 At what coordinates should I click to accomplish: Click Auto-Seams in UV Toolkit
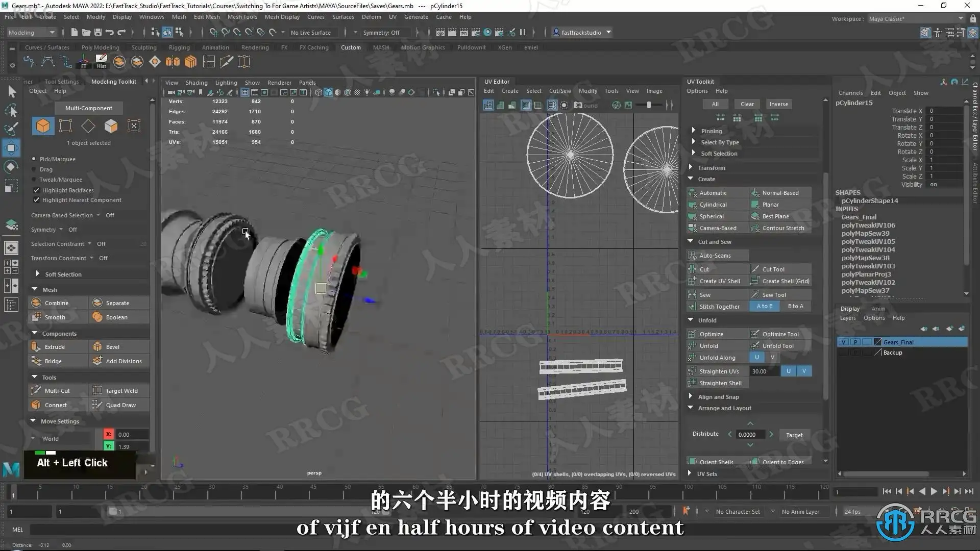click(x=715, y=256)
